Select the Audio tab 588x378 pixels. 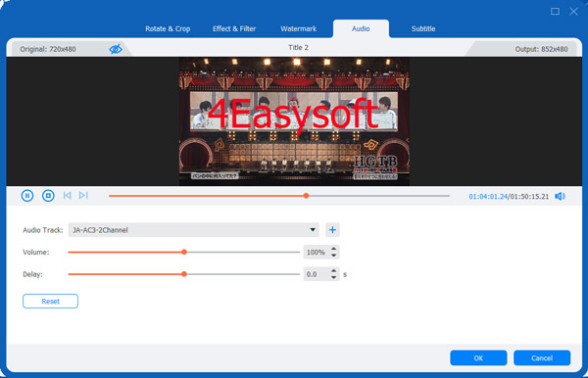tap(361, 28)
